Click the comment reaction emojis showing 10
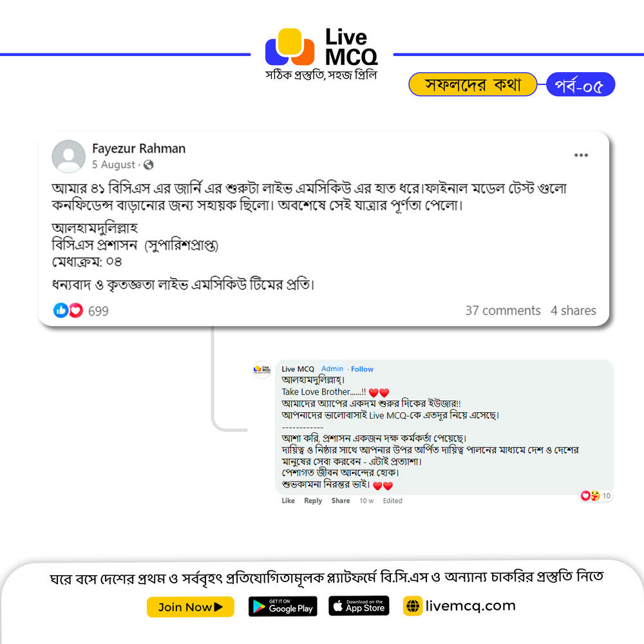The height and width of the screenshot is (644, 644). click(596, 496)
